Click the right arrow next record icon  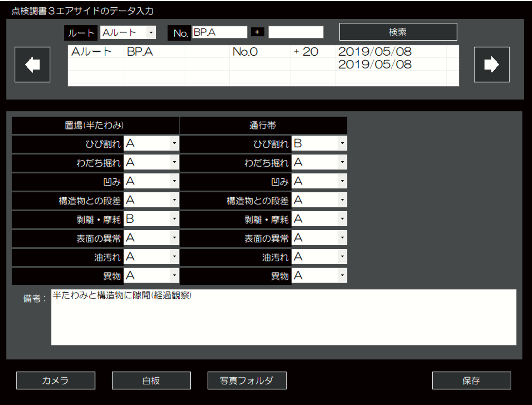[x=491, y=65]
